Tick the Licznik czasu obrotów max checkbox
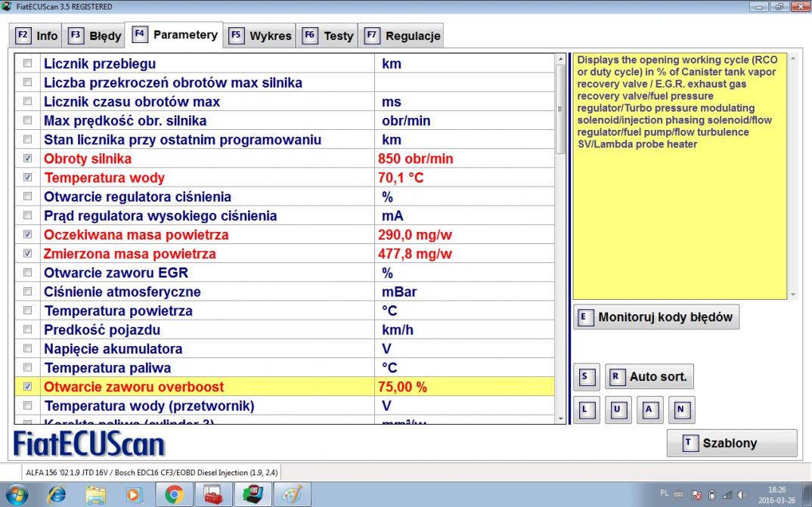Image resolution: width=812 pixels, height=507 pixels. pos(27,101)
